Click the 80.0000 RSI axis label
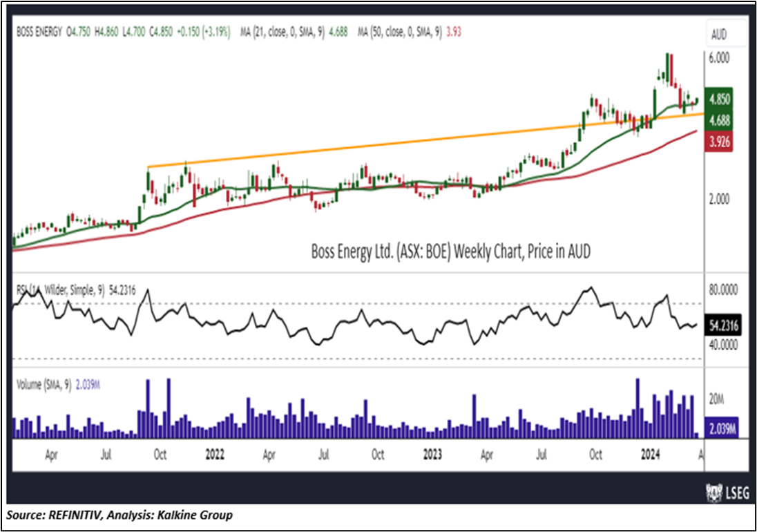757x532 pixels. click(723, 289)
